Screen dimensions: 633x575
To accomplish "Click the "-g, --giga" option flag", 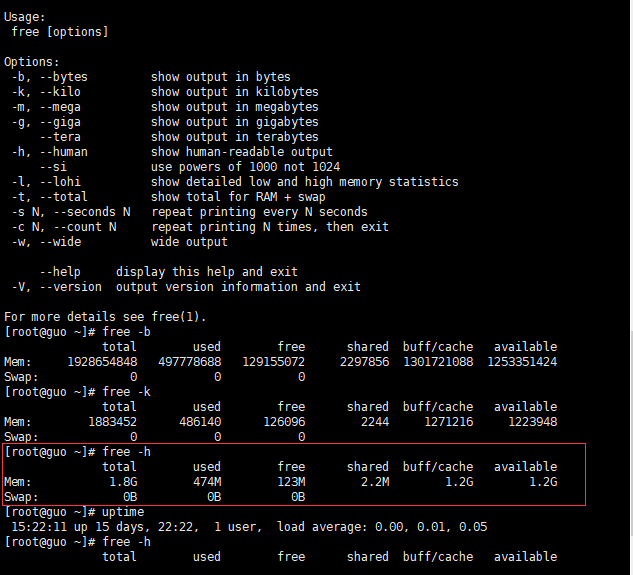I will 46,122.
